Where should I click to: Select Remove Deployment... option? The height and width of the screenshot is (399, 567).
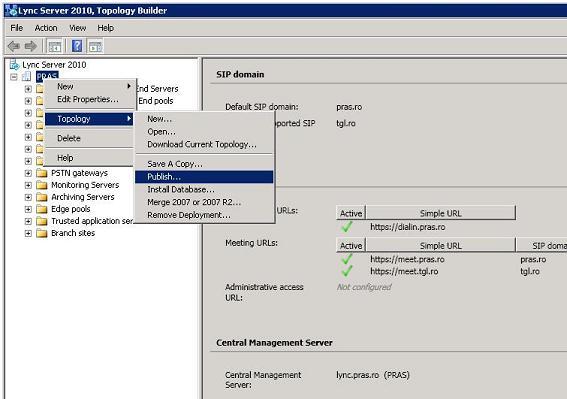pyautogui.click(x=204, y=215)
